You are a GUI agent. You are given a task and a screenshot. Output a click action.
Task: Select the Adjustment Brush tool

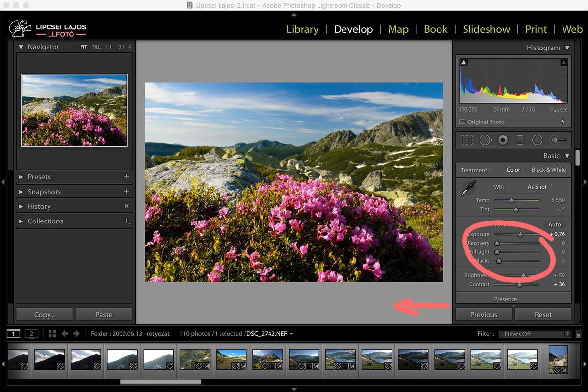pyautogui.click(x=558, y=140)
